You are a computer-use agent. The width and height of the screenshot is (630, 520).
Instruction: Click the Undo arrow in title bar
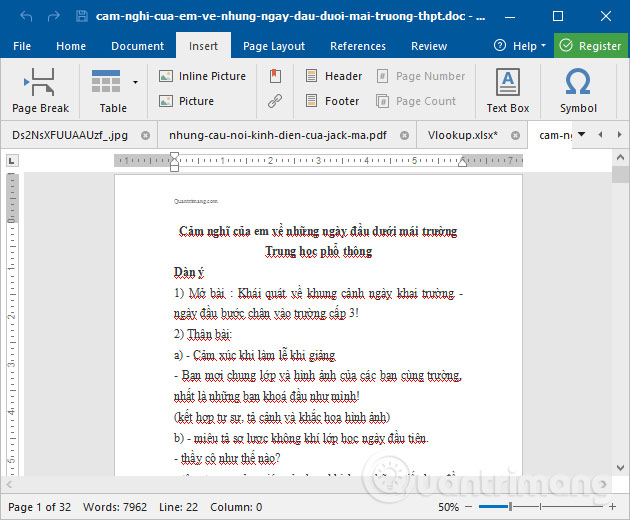(x=26, y=16)
